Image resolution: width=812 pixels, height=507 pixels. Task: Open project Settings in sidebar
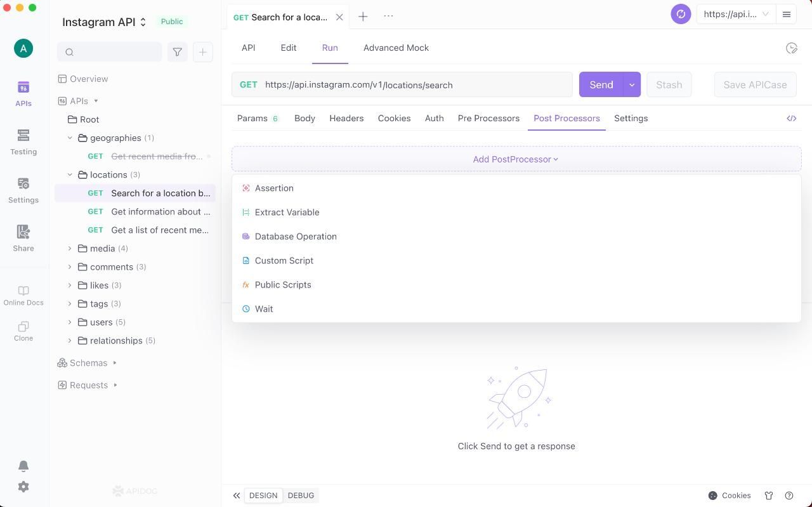(23, 190)
